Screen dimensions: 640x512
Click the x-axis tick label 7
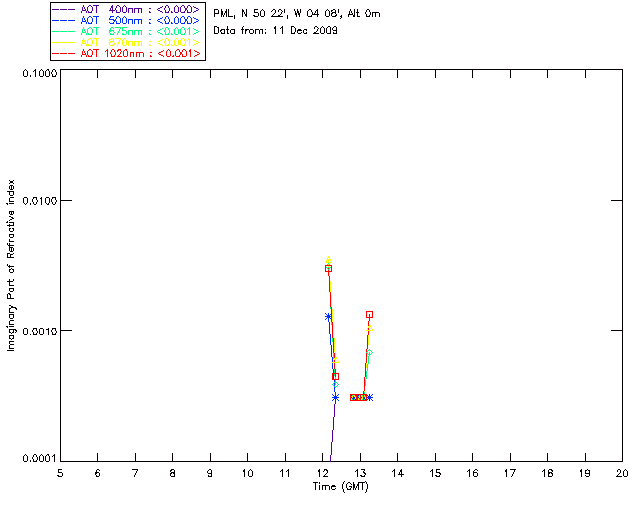point(135,473)
